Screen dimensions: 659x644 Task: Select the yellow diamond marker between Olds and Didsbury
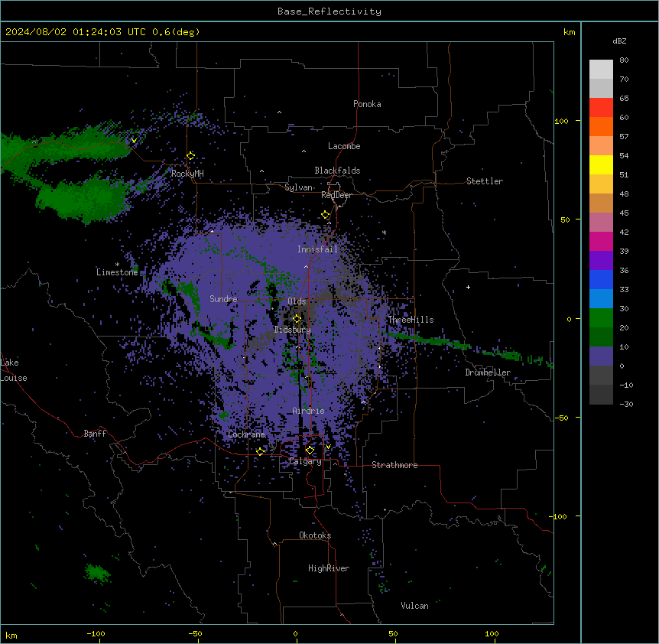(297, 319)
